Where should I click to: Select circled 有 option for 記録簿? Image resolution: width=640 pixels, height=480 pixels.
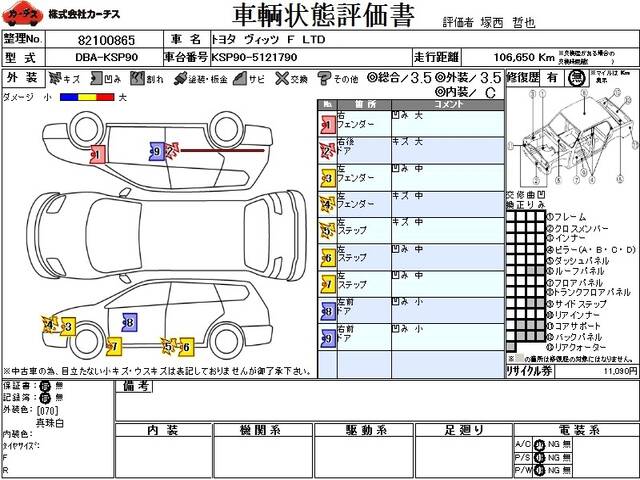tap(45, 398)
